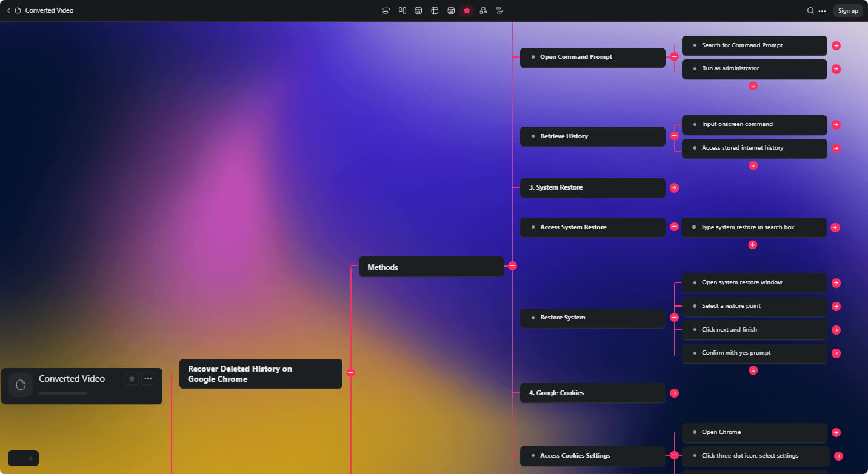This screenshot has width=868, height=474.
Task: Click down arrow below Type system restore
Action: pyautogui.click(x=752, y=245)
